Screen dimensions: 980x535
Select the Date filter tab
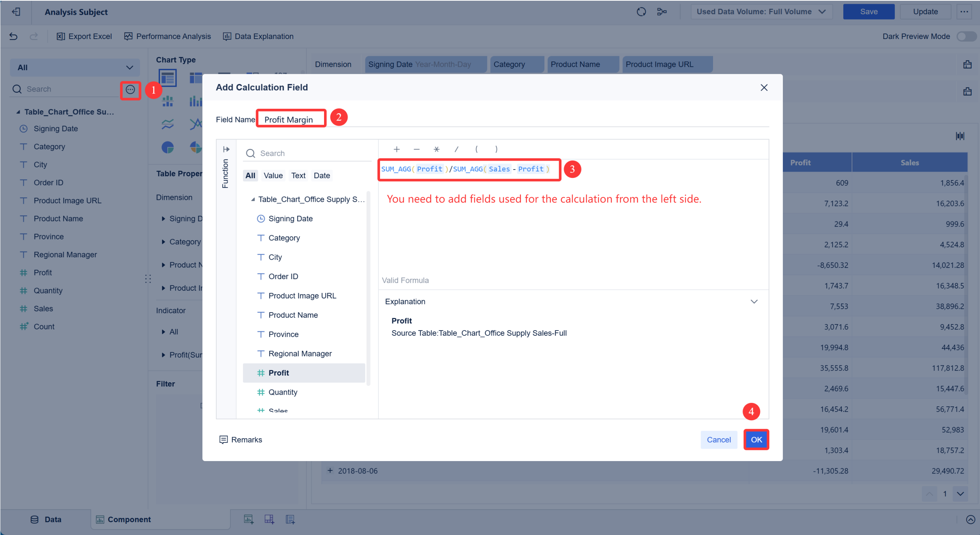pos(322,175)
